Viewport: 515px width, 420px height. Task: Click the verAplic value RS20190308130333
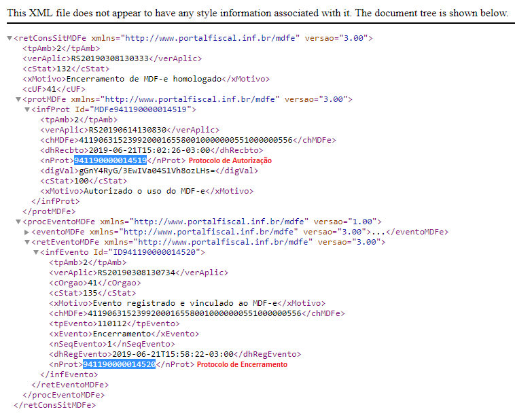tap(110, 58)
